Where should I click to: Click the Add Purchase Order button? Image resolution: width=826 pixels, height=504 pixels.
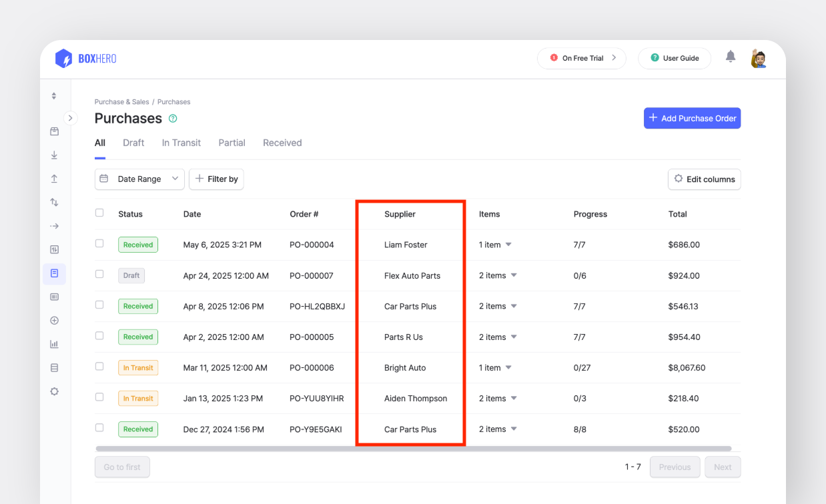pyautogui.click(x=692, y=118)
